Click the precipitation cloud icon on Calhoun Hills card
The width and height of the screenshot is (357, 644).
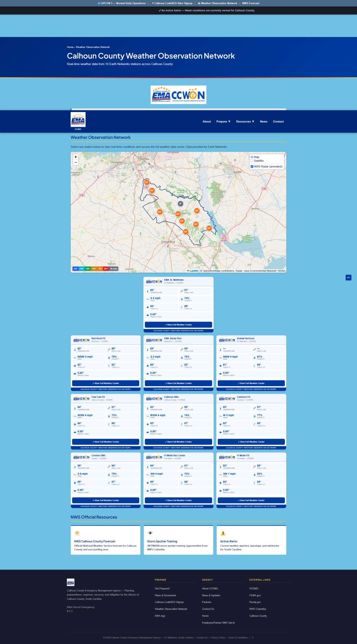click(148, 432)
